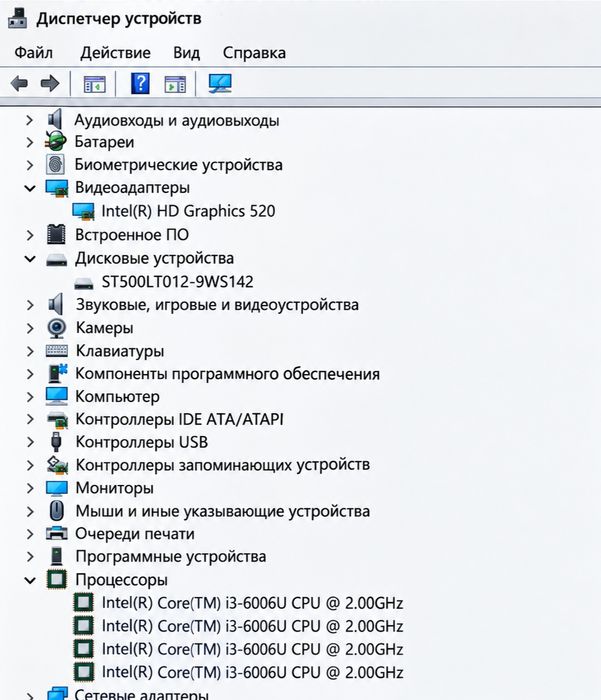Select the third Intel Core i3-6006U processor

click(252, 649)
